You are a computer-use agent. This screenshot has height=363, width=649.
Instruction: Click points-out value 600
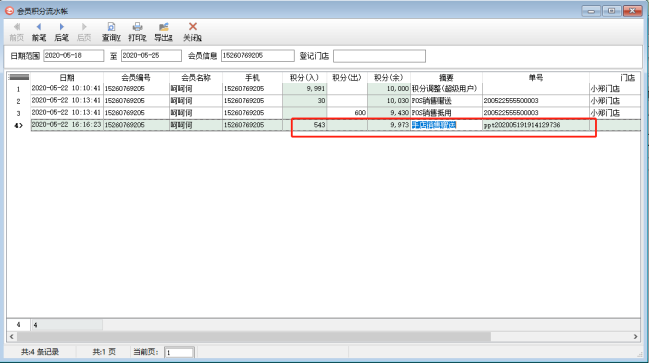click(x=360, y=113)
